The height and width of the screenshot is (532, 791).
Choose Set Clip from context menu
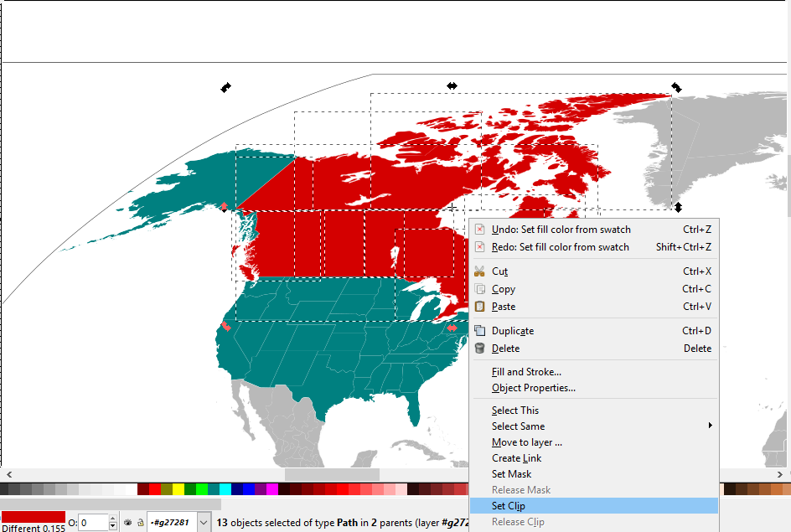509,506
